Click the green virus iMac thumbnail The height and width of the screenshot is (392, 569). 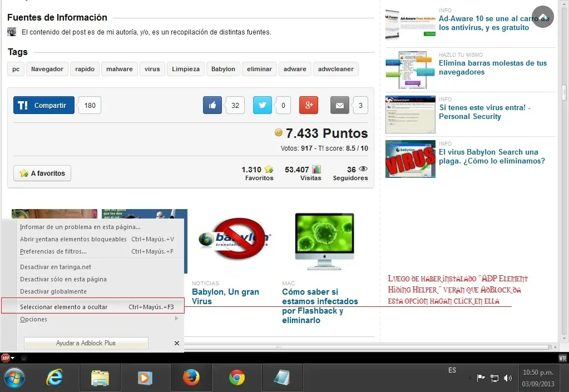[x=324, y=241]
